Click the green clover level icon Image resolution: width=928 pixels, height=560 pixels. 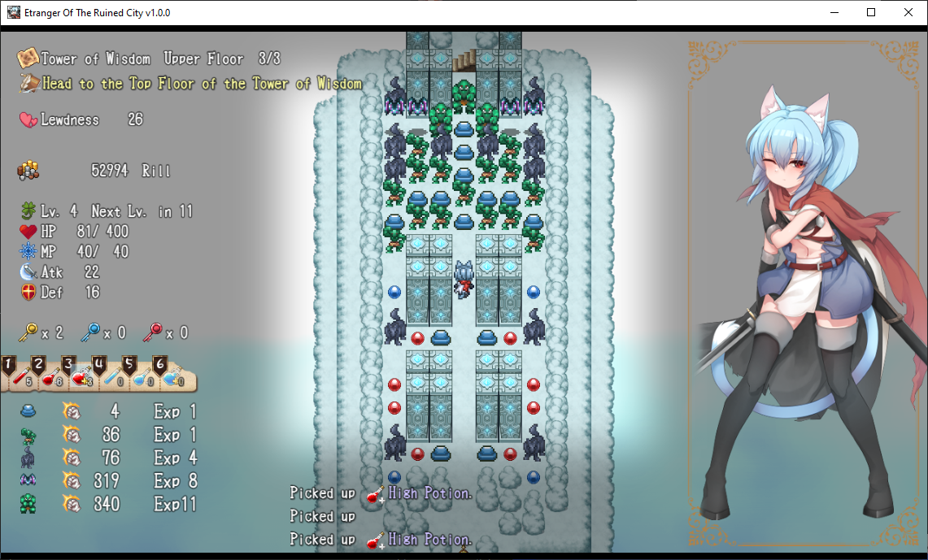[28, 211]
